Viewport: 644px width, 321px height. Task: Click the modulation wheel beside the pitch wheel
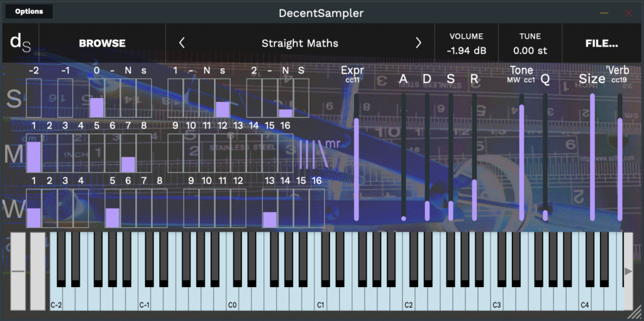coord(38,271)
